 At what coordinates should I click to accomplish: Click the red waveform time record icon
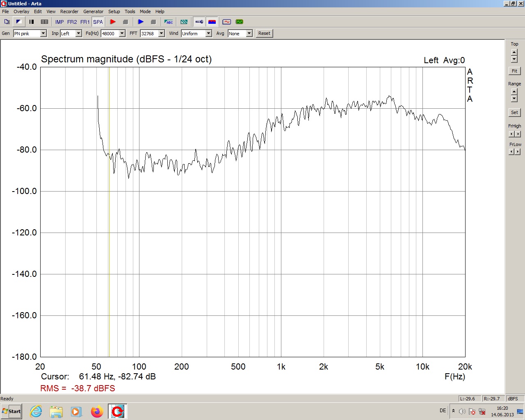[x=226, y=22]
